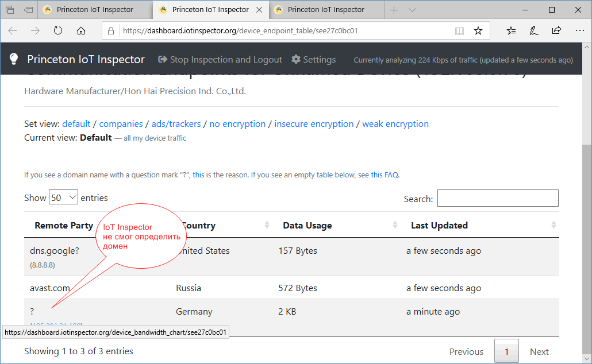Open the Show entries dropdown
This screenshot has width=592, height=364.
[x=63, y=198]
